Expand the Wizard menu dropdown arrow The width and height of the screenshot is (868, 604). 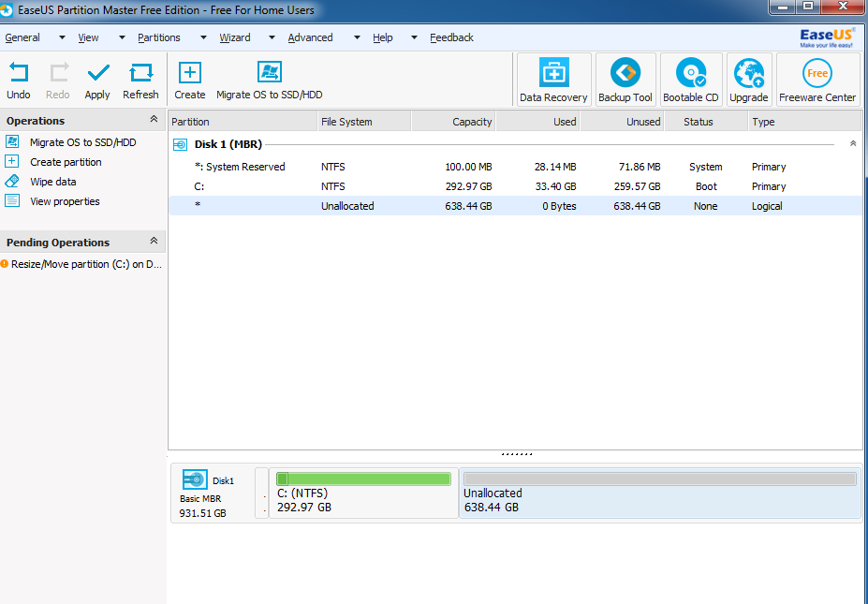[272, 37]
